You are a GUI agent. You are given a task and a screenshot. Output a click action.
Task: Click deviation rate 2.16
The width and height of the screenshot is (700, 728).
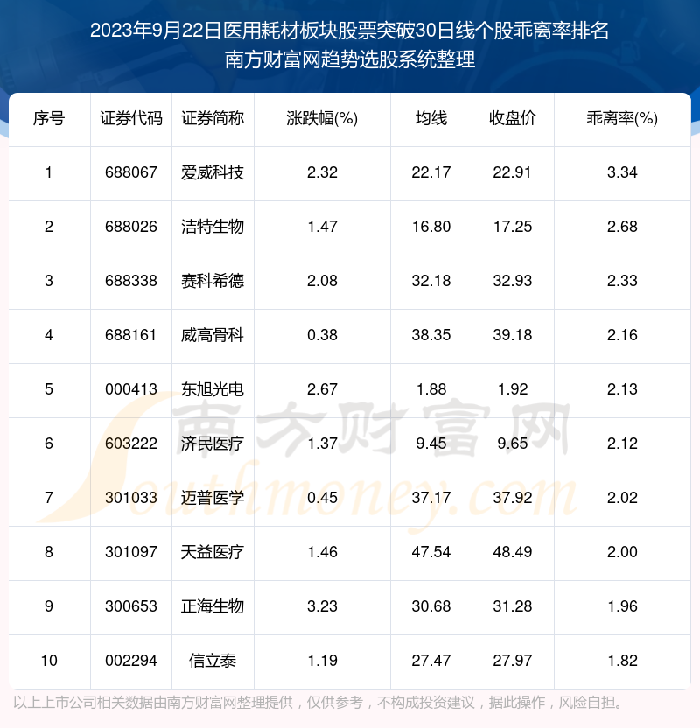[622, 335]
